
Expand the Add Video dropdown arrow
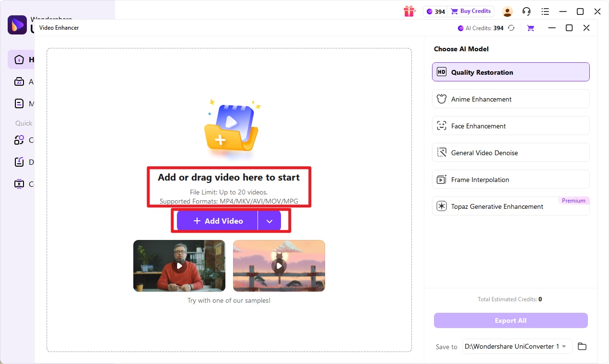(x=269, y=221)
